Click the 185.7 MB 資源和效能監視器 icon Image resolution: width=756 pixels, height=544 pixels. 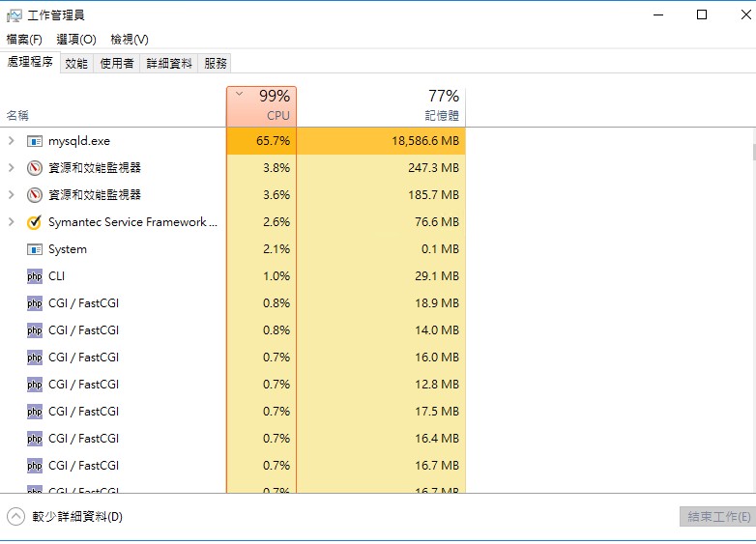[35, 195]
